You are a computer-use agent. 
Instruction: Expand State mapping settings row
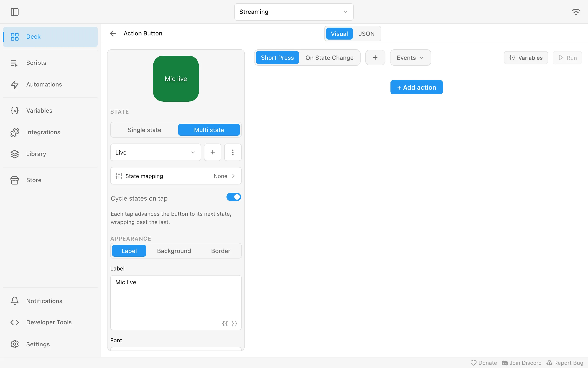coord(176,176)
